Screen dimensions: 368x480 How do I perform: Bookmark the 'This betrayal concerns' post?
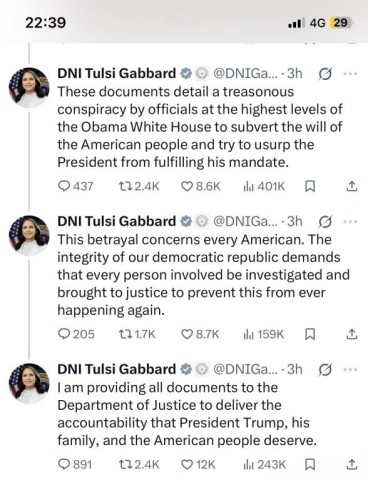click(x=310, y=334)
